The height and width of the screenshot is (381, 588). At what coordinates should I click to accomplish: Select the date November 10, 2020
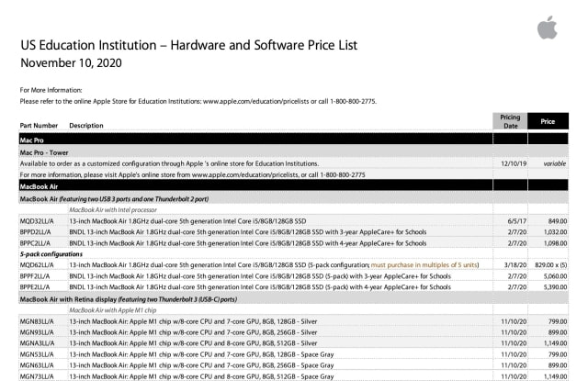click(x=72, y=63)
